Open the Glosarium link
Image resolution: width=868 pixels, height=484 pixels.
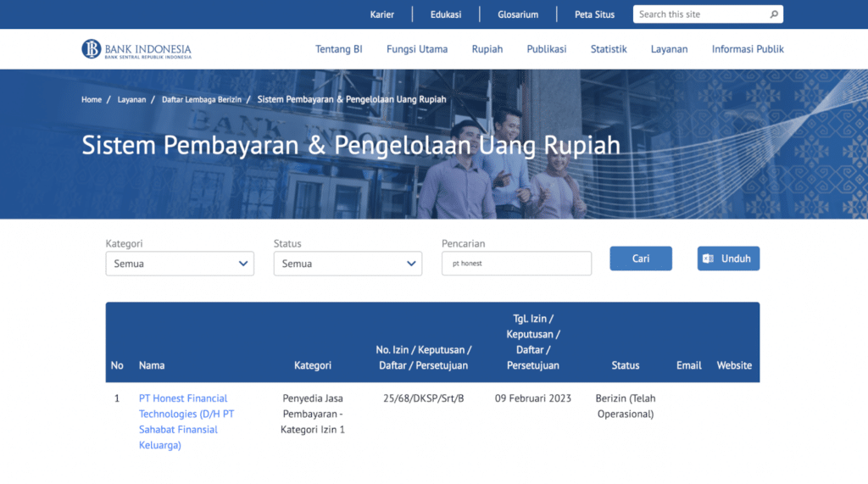click(x=518, y=14)
